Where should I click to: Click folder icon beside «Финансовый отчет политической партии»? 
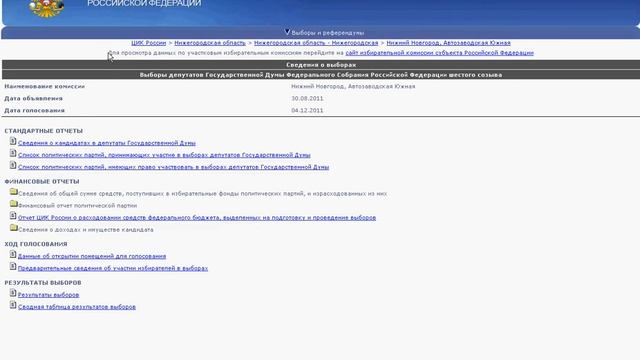click(x=13, y=203)
